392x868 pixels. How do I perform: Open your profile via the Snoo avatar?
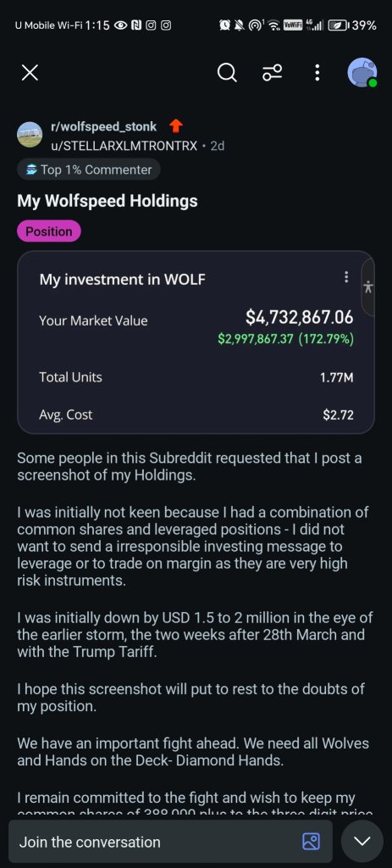tap(362, 73)
